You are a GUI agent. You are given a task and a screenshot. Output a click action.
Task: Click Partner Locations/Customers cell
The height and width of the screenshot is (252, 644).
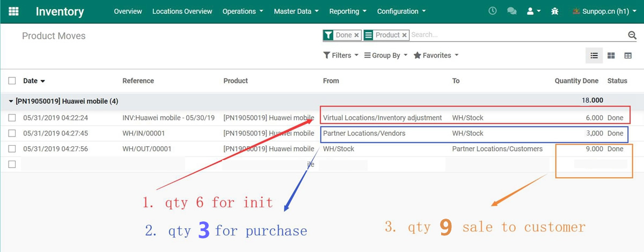[x=497, y=149]
